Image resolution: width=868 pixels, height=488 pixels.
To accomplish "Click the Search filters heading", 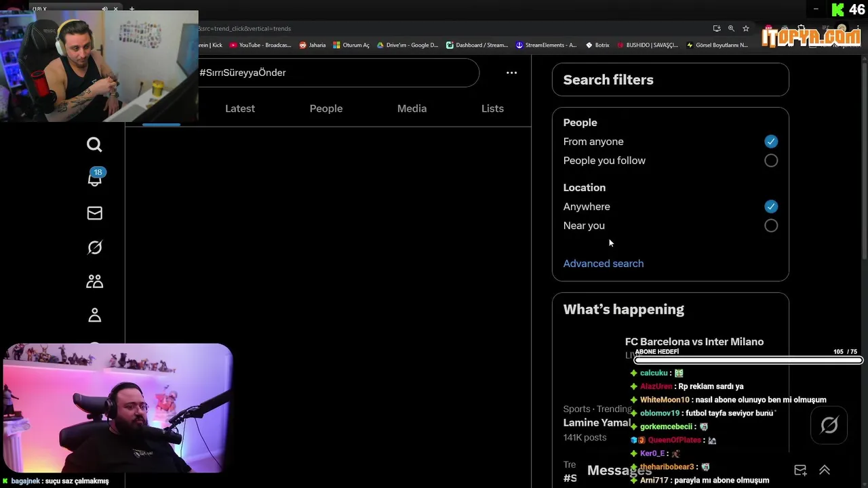I will [x=608, y=80].
